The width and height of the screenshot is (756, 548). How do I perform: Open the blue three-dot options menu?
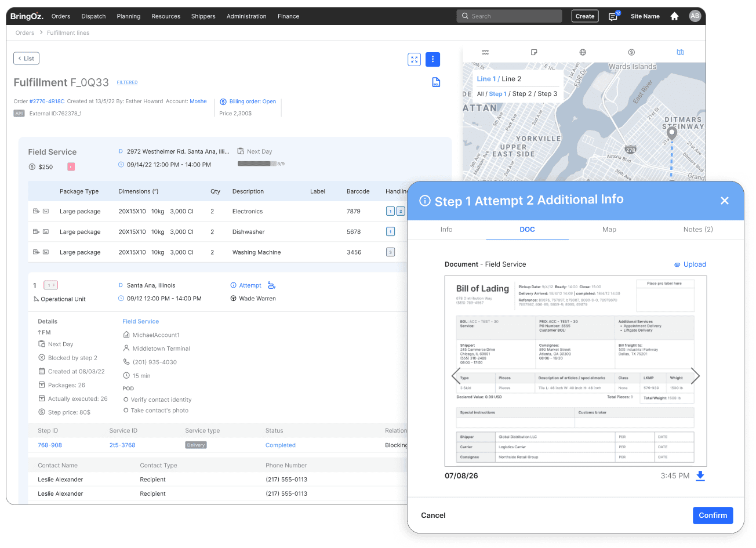pyautogui.click(x=432, y=59)
